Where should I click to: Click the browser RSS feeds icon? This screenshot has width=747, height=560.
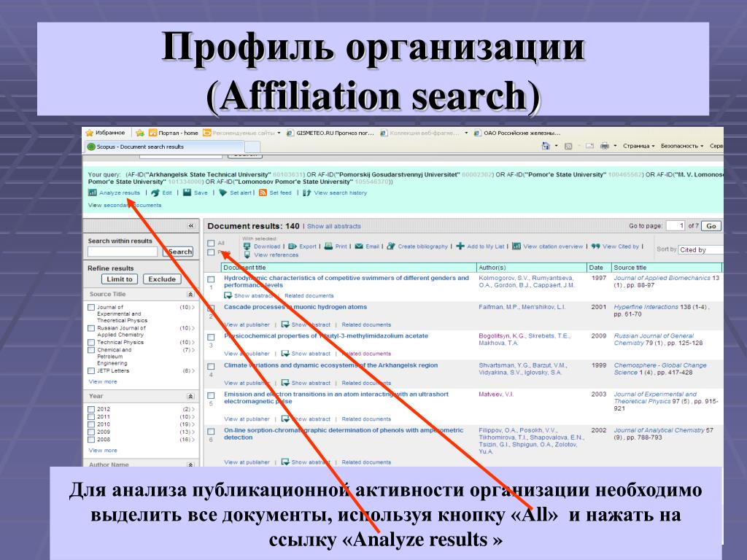[x=568, y=146]
